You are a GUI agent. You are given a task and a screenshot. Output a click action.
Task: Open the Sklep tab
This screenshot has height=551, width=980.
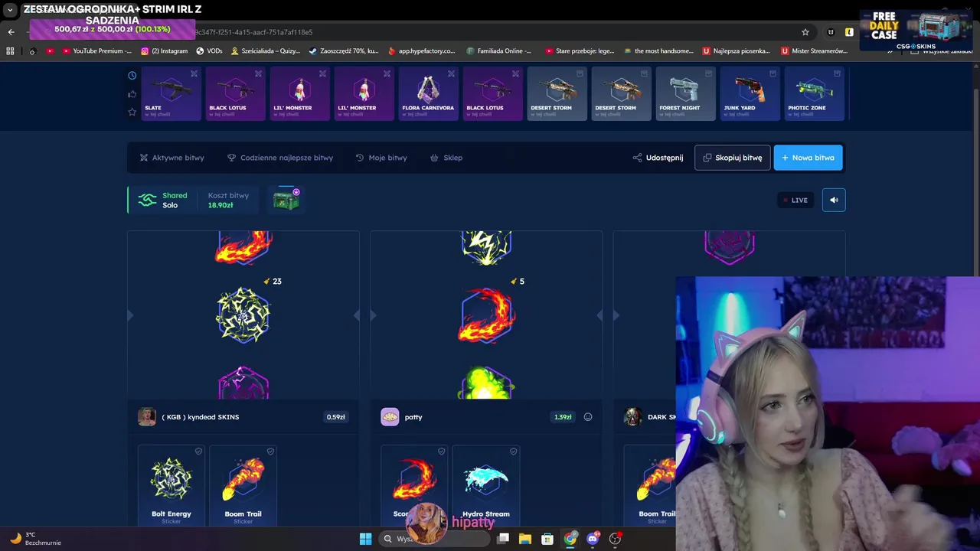tap(446, 158)
